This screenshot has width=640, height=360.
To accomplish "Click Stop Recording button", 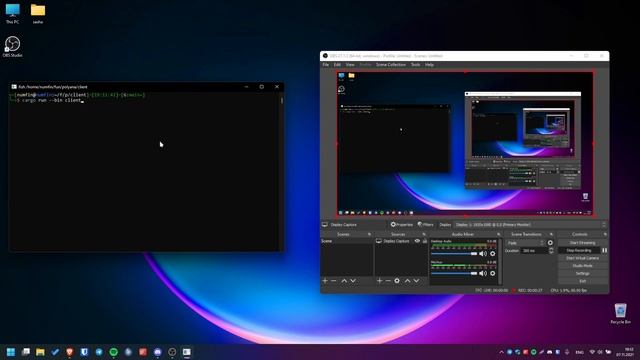I will pyautogui.click(x=579, y=250).
